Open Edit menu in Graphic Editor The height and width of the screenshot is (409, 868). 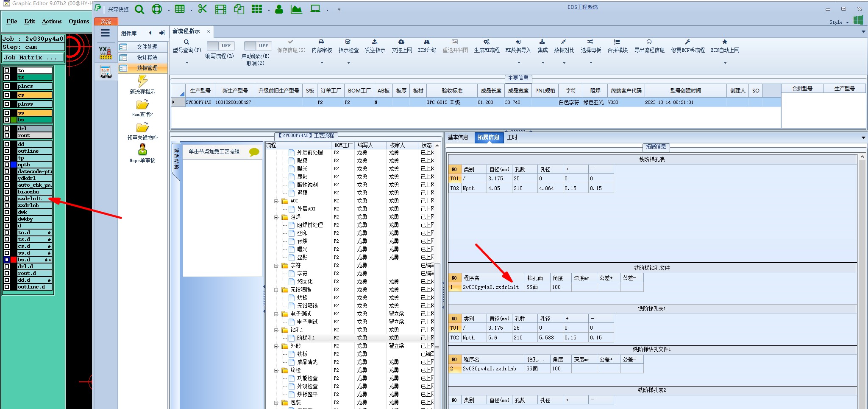coord(30,21)
